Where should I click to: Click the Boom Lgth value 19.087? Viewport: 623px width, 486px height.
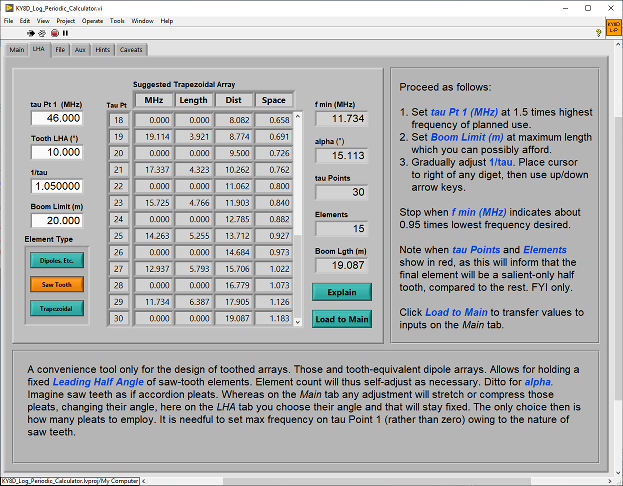coord(342,265)
